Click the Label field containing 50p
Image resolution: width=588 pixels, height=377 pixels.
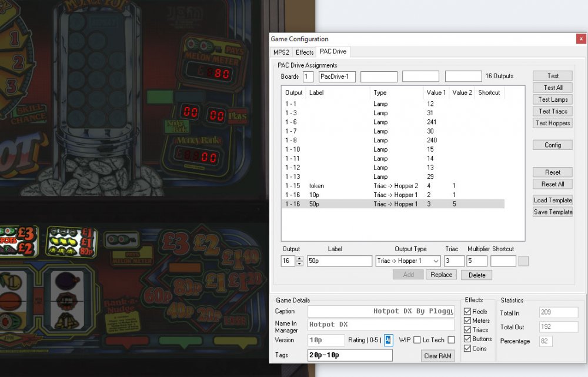point(339,261)
